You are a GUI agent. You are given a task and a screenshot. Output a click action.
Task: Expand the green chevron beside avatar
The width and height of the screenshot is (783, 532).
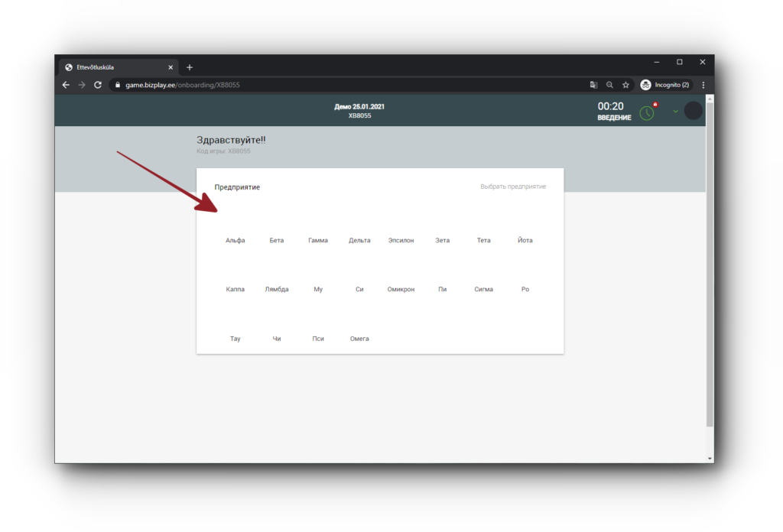point(675,112)
